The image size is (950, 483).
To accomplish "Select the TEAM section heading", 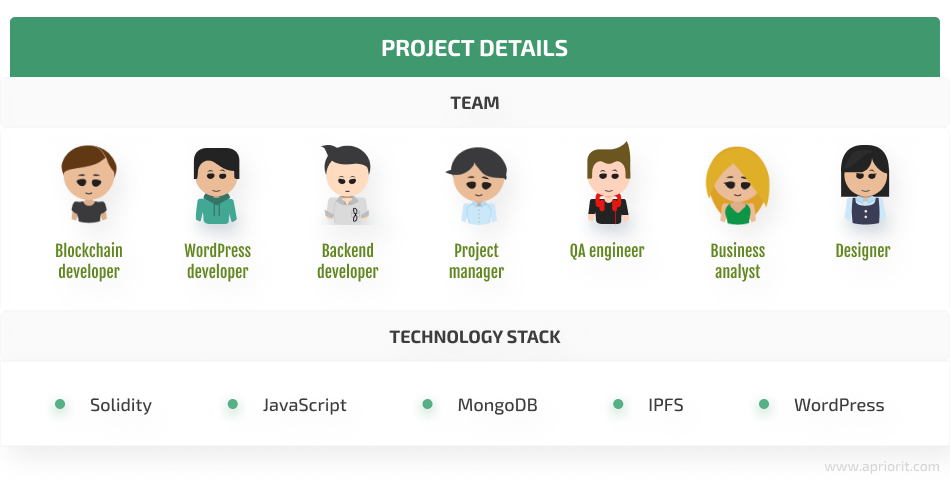I will (475, 102).
